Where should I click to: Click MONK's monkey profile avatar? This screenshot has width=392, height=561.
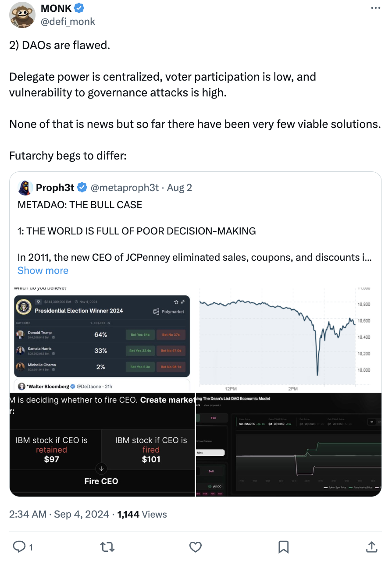(22, 15)
